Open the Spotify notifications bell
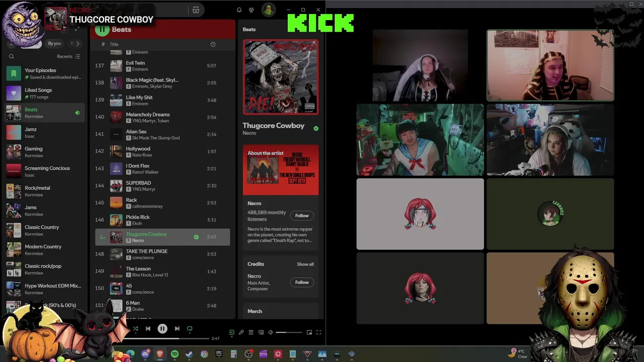 click(239, 10)
